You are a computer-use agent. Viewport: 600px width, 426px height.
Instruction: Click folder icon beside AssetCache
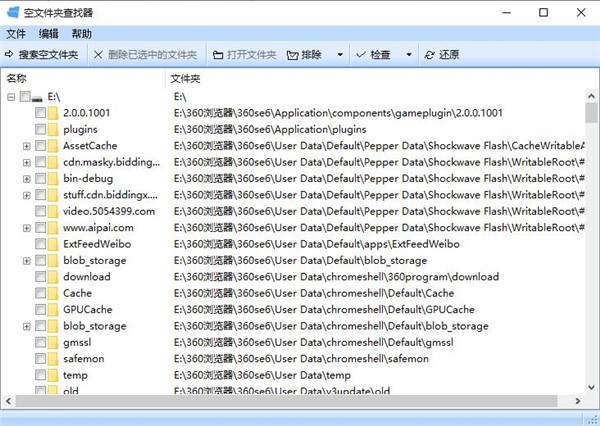click(x=53, y=146)
